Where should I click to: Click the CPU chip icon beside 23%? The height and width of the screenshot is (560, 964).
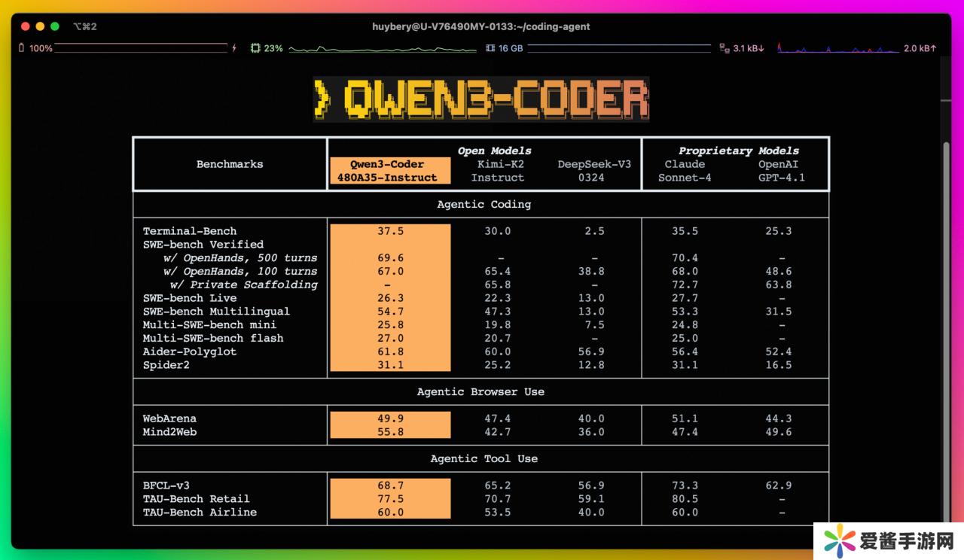pos(255,48)
